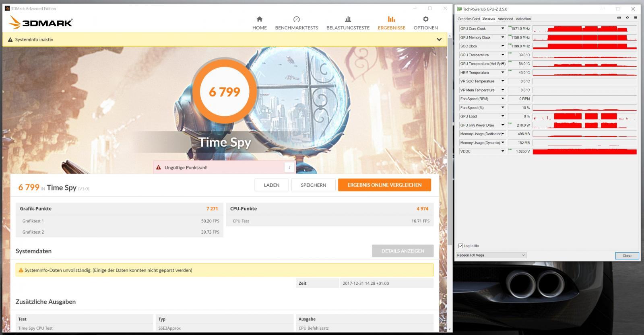Viewport: 644px width, 335px height.
Task: Click the VDDC voltage graph
Action: (584, 151)
